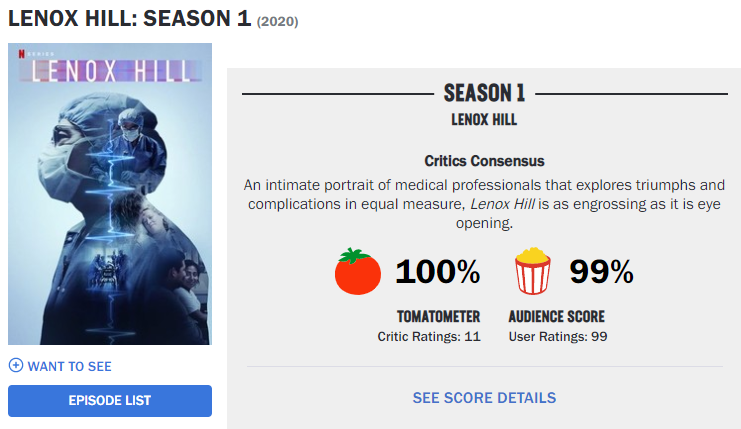Click the plus circle Want to See icon

(16, 365)
